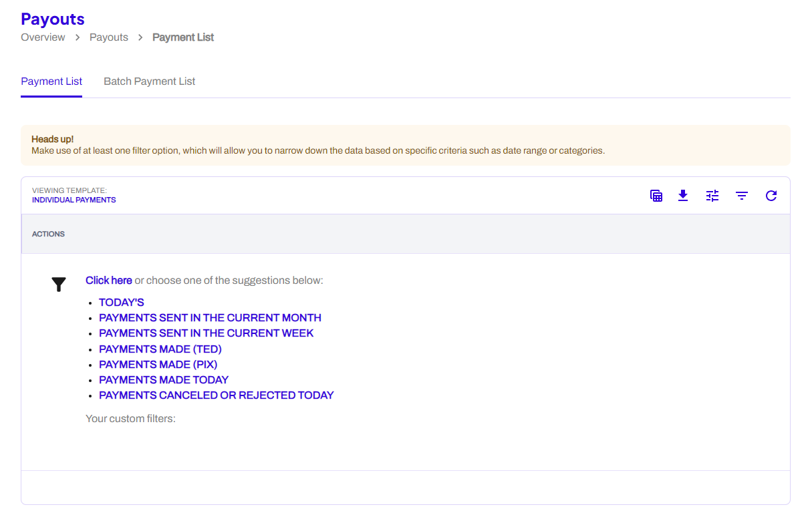Click the VIEWING TEMPLATE label

70,190
